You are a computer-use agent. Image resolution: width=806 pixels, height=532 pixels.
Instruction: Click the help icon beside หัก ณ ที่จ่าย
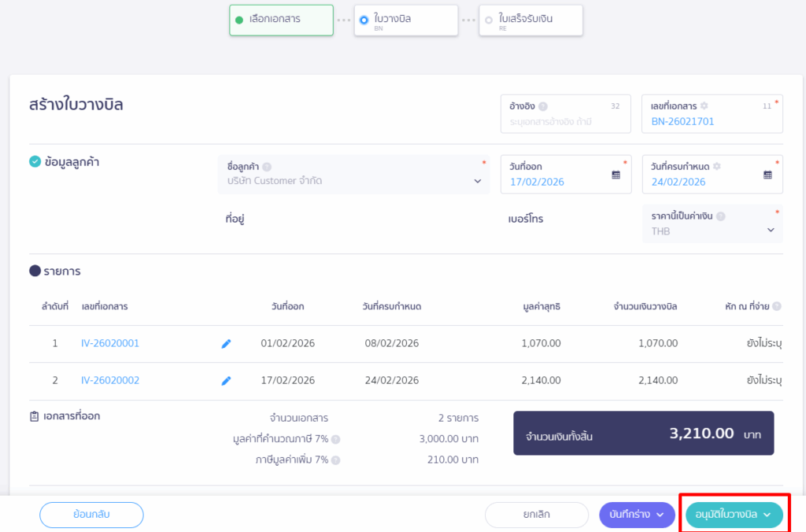[x=777, y=306]
